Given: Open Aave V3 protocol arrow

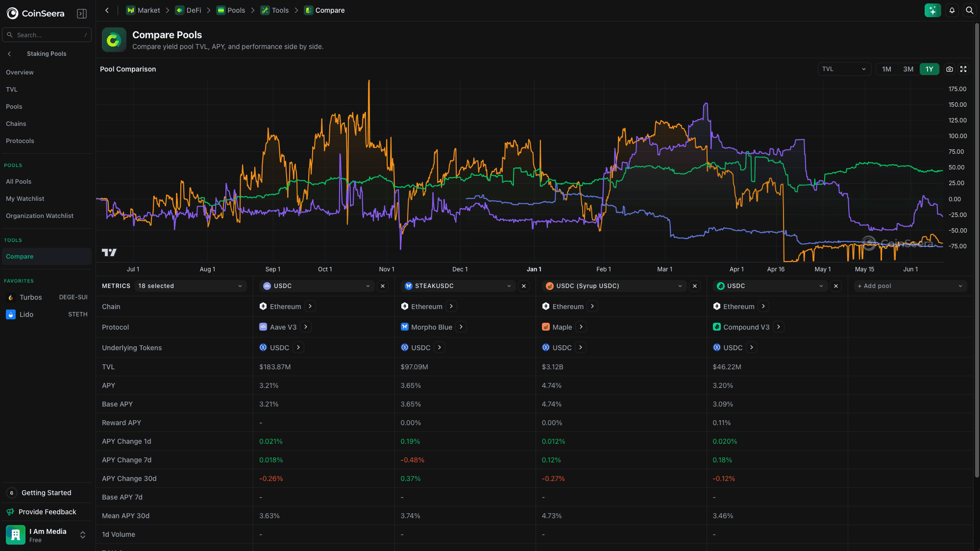Looking at the screenshot, I should pos(306,327).
